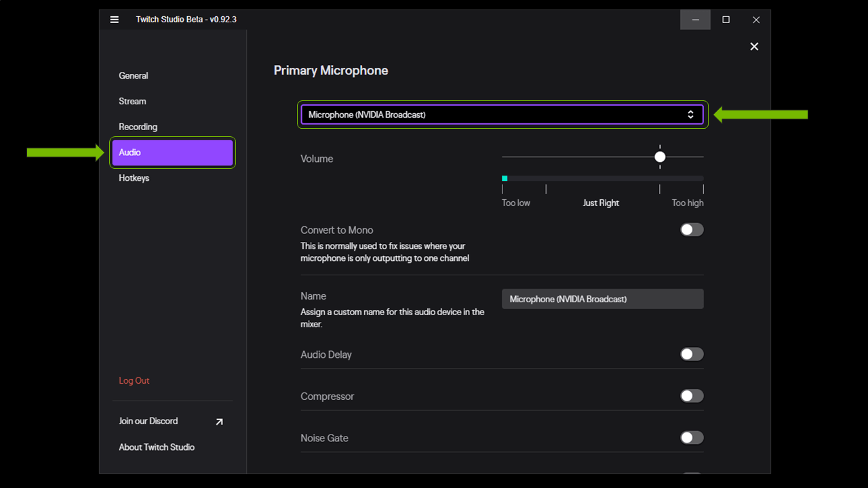Expand the Primary Microphone device dropdown
This screenshot has height=488, width=868.
click(502, 115)
